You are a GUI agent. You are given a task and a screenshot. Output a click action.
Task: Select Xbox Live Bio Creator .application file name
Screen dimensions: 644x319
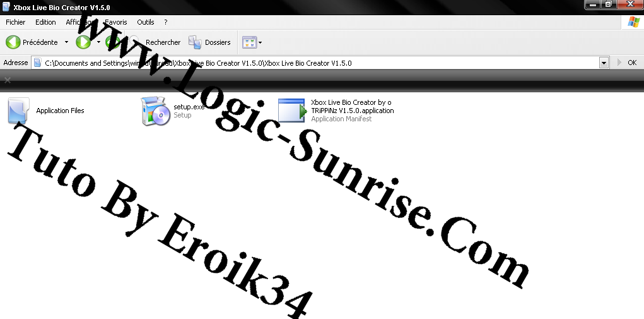[353, 107]
